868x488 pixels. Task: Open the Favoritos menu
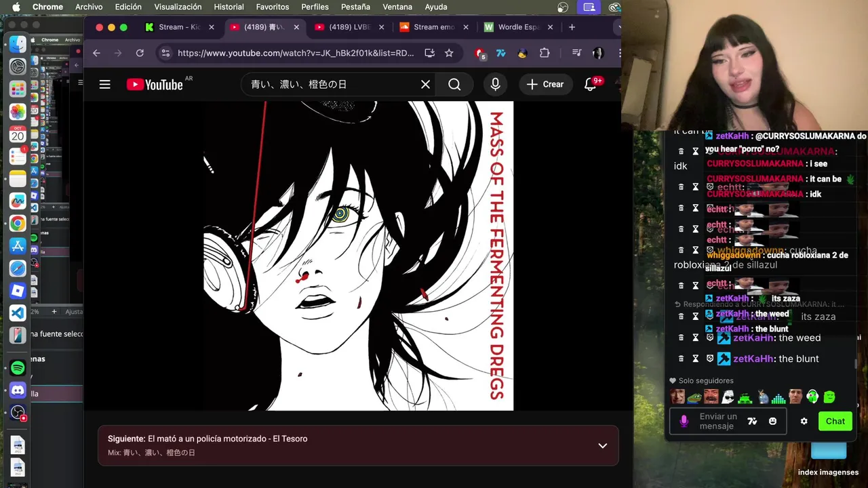(273, 7)
